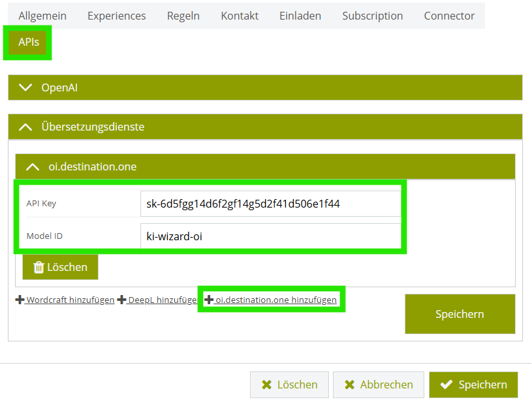The height and width of the screenshot is (408, 532).
Task: Click the Abbrechen button
Action: (378, 385)
